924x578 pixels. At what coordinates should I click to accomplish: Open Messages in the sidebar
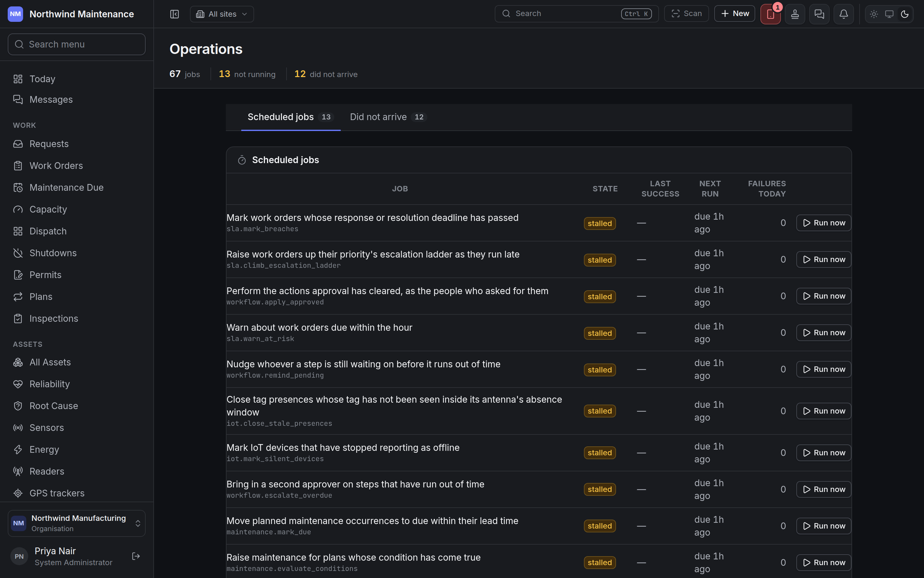pos(77,100)
